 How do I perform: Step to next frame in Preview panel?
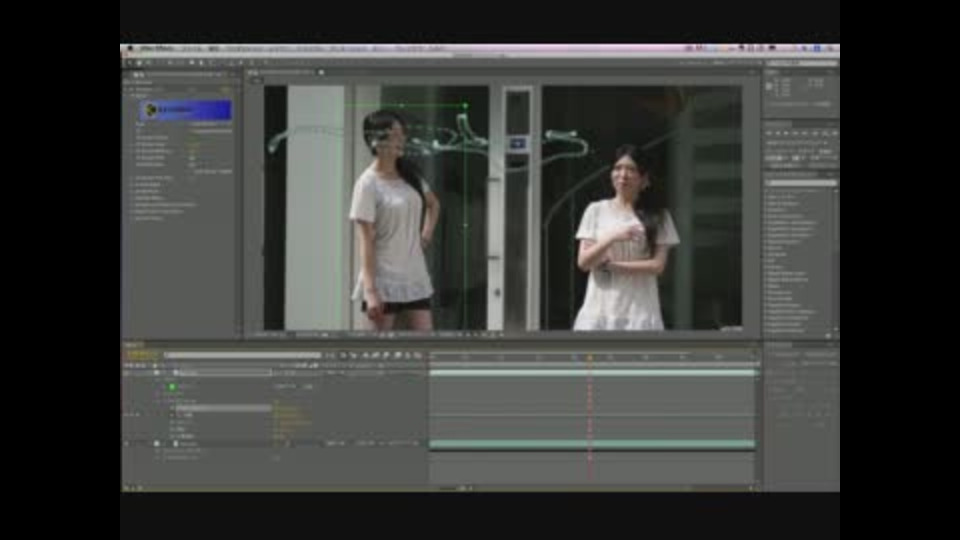pos(796,132)
